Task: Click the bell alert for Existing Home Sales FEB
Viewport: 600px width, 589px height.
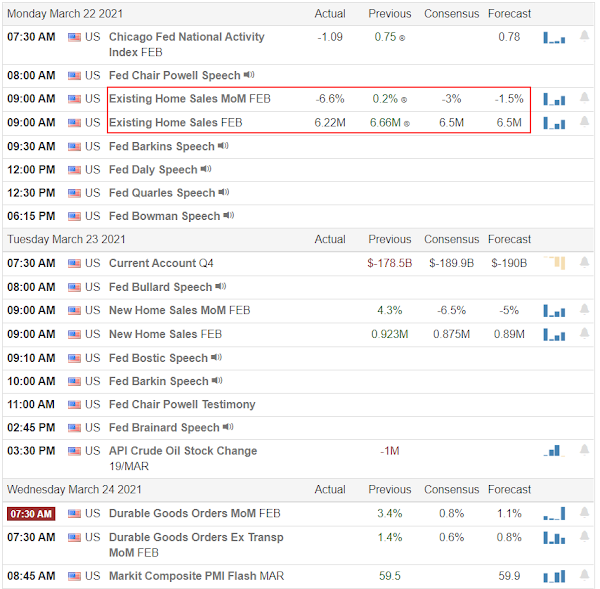Action: pyautogui.click(x=584, y=122)
